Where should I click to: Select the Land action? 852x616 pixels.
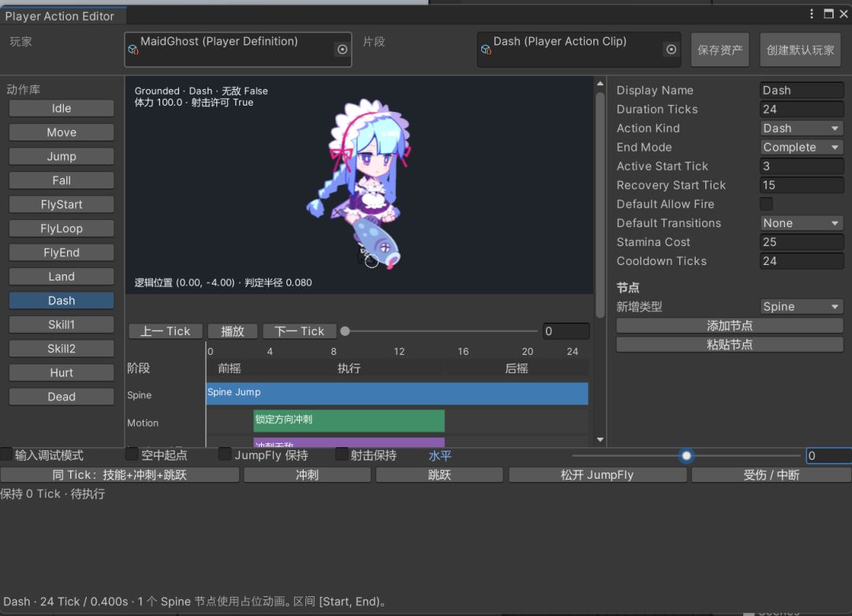[62, 277]
